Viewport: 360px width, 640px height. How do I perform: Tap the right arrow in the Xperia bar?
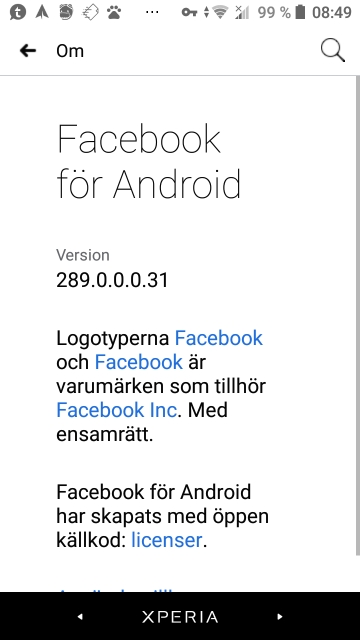click(x=280, y=616)
